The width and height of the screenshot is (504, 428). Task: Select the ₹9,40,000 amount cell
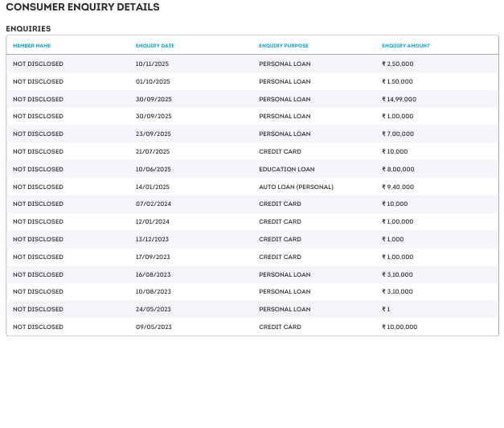click(398, 187)
